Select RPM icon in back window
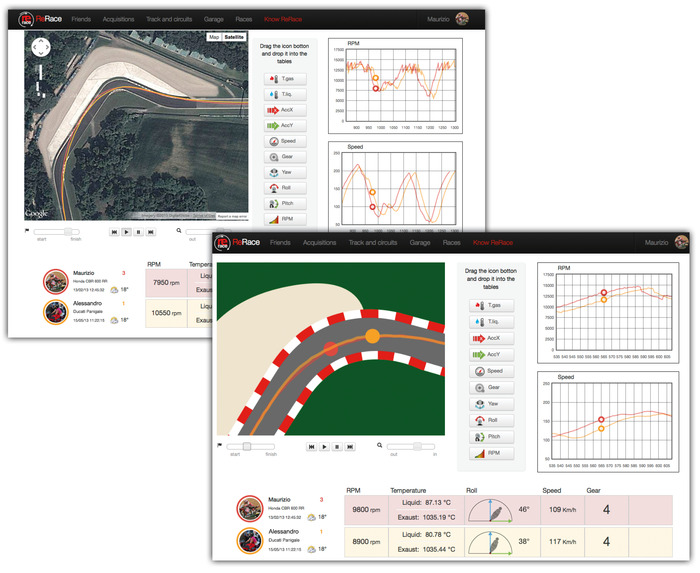Screen dimensions: 700x573 click(273, 219)
